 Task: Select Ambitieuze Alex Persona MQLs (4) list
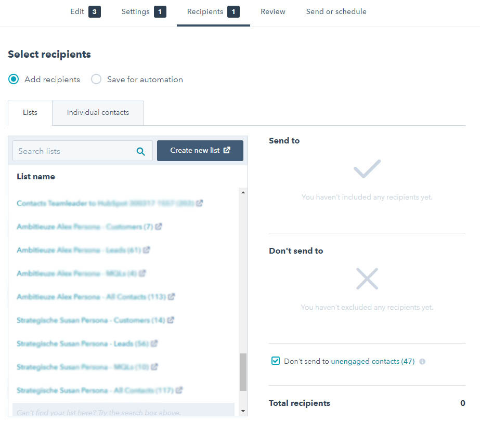pyautogui.click(x=76, y=273)
